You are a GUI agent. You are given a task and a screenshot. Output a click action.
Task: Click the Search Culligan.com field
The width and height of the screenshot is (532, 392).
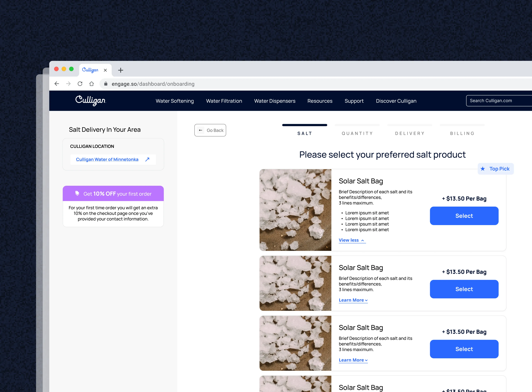point(499,101)
